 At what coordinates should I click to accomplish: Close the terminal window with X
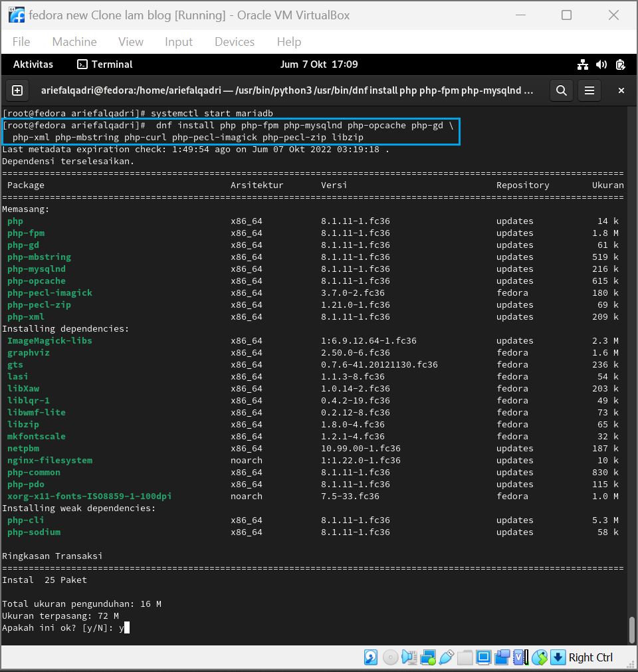click(621, 90)
